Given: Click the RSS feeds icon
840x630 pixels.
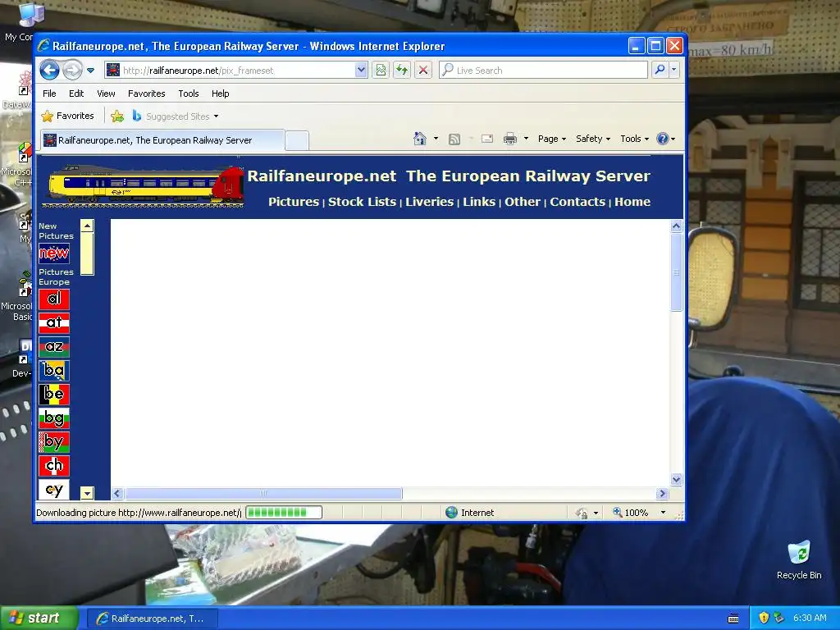Looking at the screenshot, I should coord(454,139).
